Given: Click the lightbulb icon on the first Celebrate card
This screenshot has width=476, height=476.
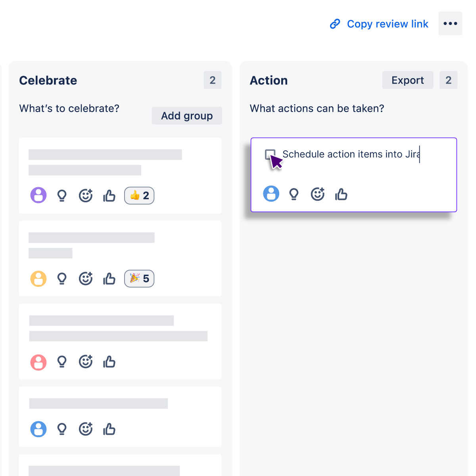Looking at the screenshot, I should tap(62, 195).
